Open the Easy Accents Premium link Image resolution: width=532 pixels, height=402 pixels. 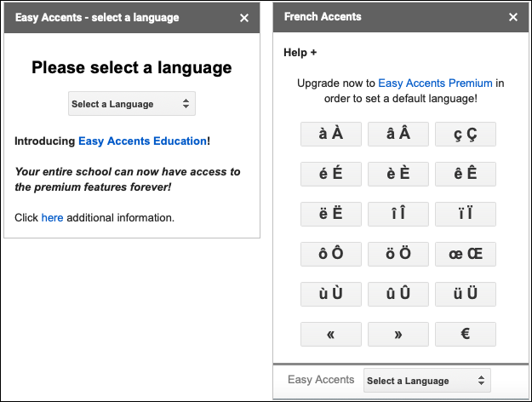[x=435, y=83]
